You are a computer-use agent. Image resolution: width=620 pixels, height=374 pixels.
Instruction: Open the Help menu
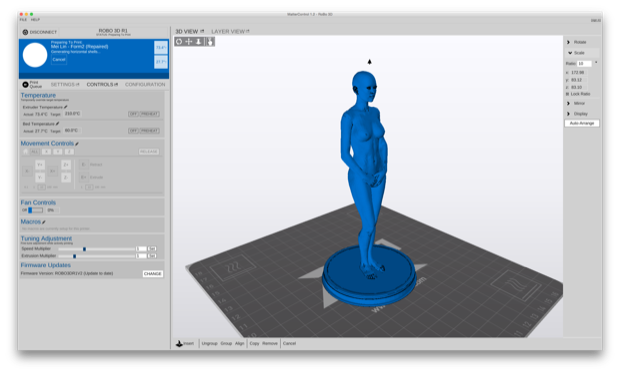tap(35, 19)
